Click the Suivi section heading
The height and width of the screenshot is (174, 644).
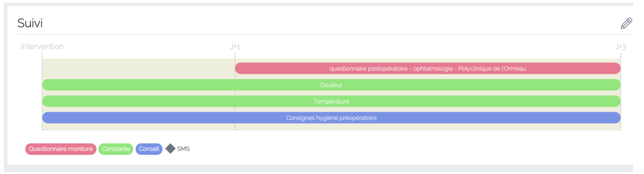[x=30, y=23]
